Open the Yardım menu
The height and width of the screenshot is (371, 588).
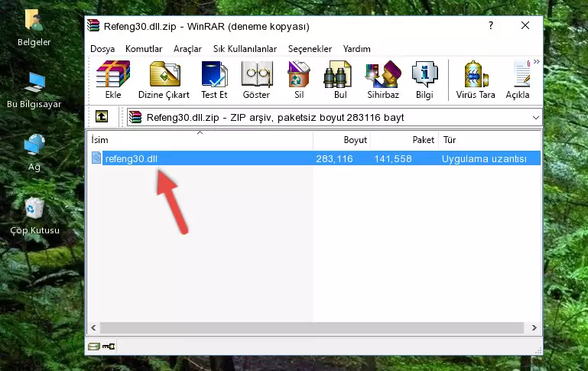coord(356,49)
